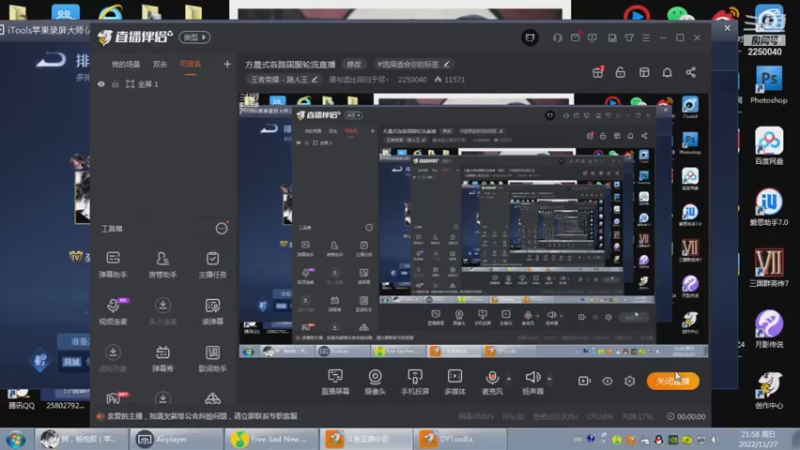Click the layout panel icon
Screen dimensions: 800x450
644,72
